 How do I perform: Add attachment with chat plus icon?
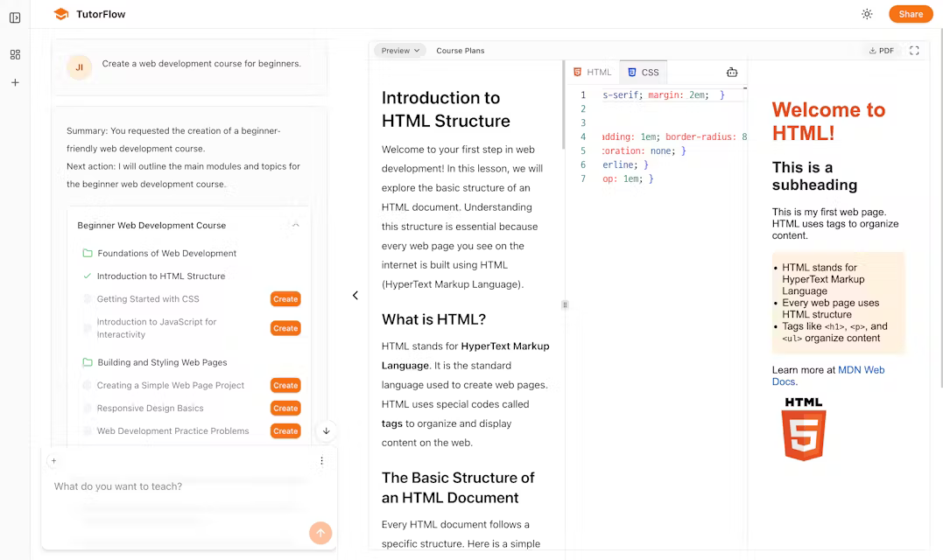pyautogui.click(x=53, y=461)
